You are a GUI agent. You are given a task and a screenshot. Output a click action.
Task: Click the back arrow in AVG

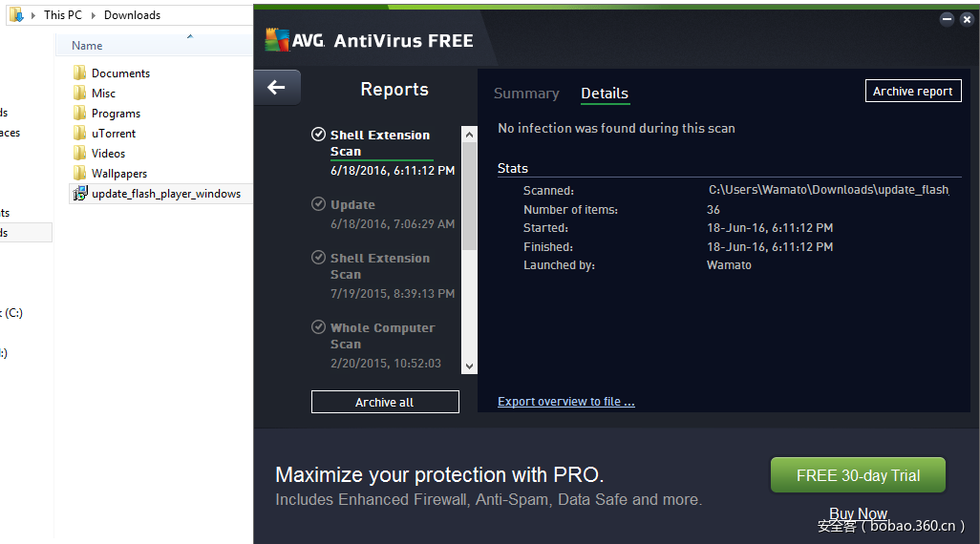point(276,88)
